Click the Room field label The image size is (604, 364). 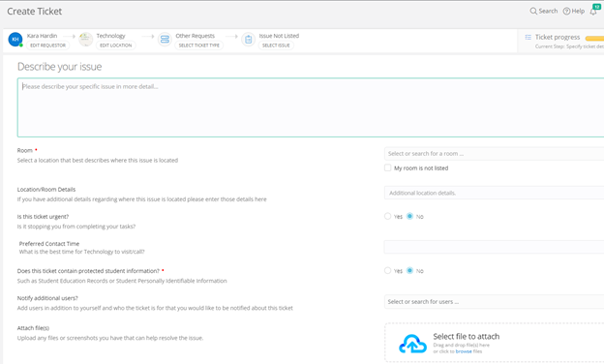(24, 150)
